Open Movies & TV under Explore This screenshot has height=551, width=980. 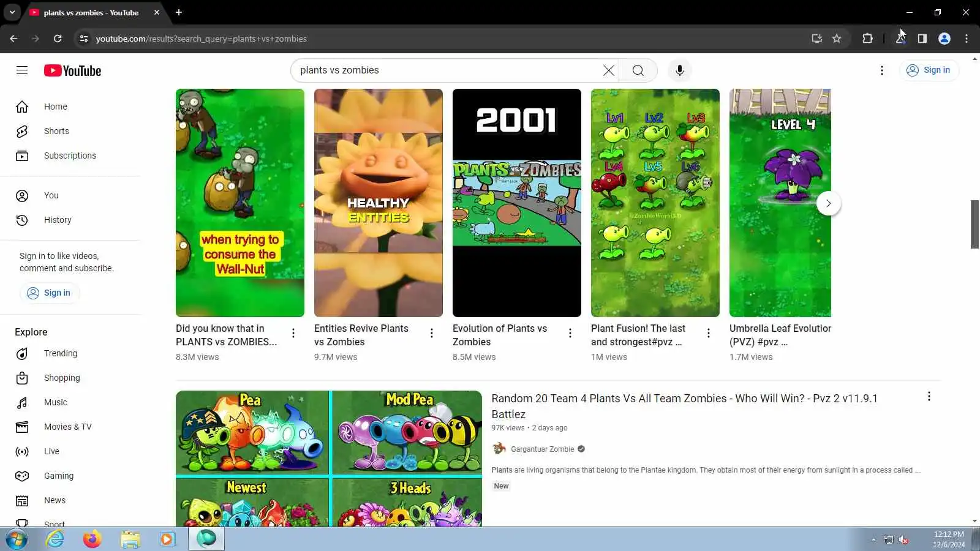pyautogui.click(x=70, y=427)
